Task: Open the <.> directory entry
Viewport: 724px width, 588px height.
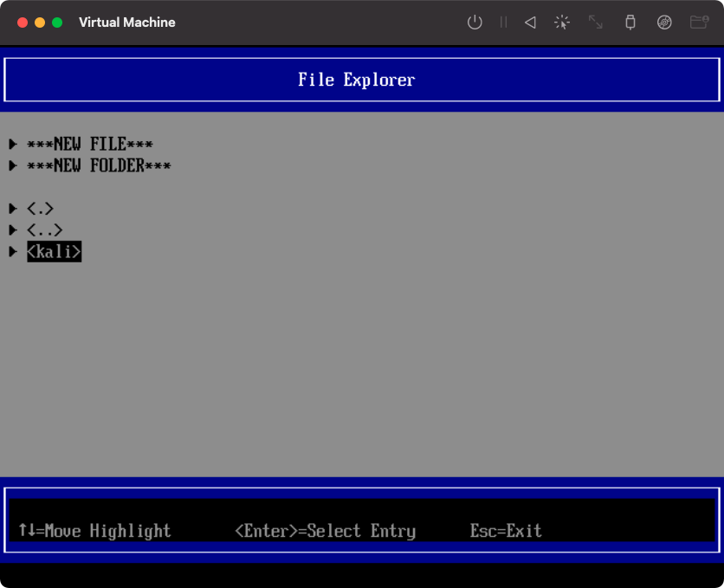Action: [40, 209]
